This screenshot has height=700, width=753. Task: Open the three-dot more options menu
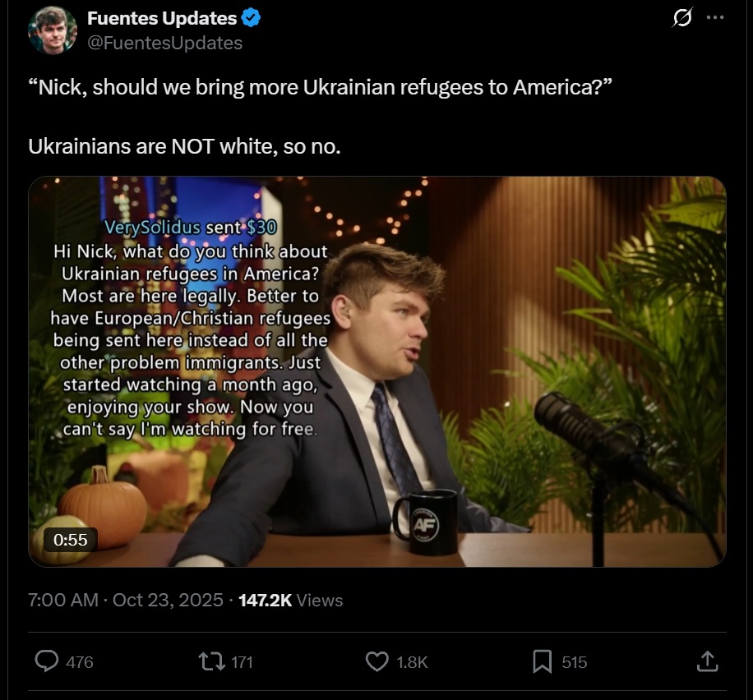715,17
